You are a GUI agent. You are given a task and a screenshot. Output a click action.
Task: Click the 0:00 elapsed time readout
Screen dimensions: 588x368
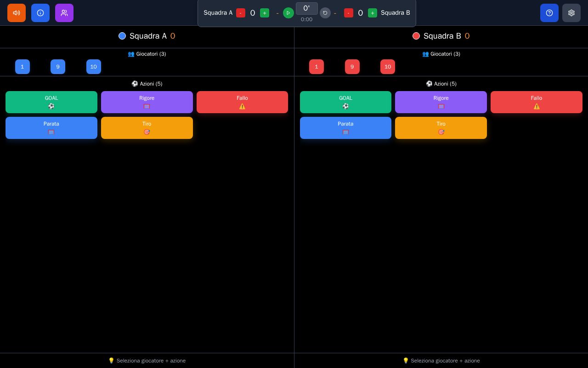tap(307, 19)
